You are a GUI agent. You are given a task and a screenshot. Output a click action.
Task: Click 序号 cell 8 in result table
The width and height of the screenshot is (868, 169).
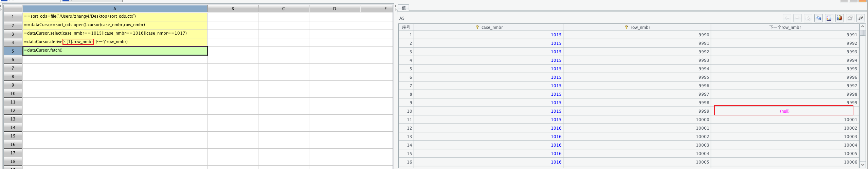(x=406, y=94)
